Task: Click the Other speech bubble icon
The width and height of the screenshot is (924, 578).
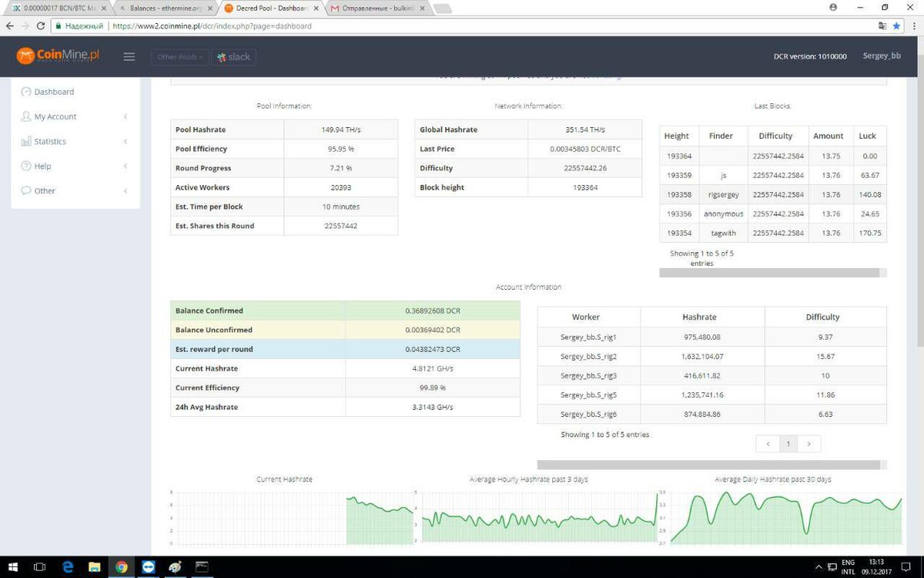Action: click(x=26, y=190)
